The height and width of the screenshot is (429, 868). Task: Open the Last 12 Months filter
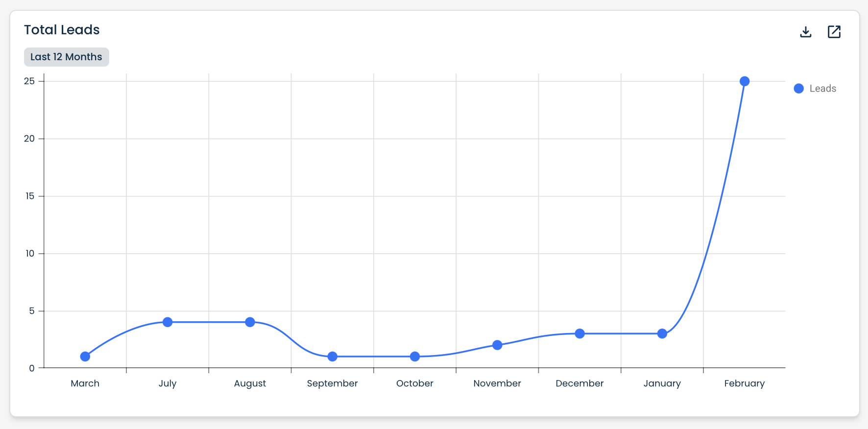tap(66, 57)
